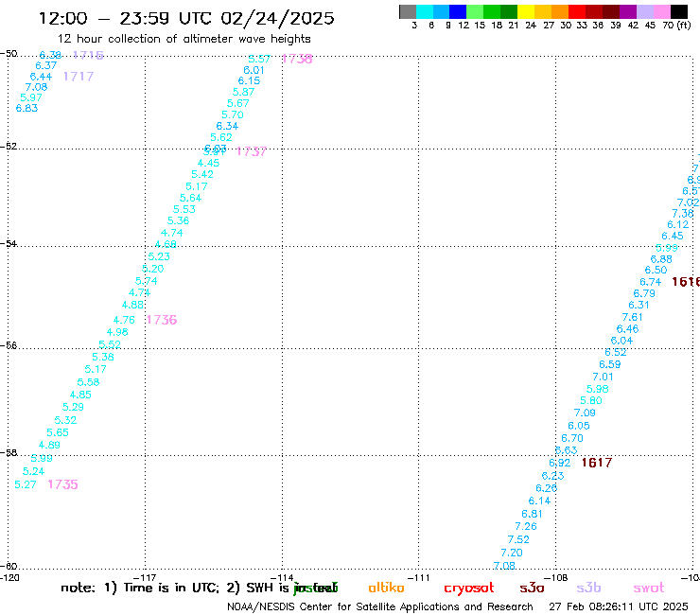Click the wave height value 7.52
The width and height of the screenshot is (700, 615).
coord(518,539)
